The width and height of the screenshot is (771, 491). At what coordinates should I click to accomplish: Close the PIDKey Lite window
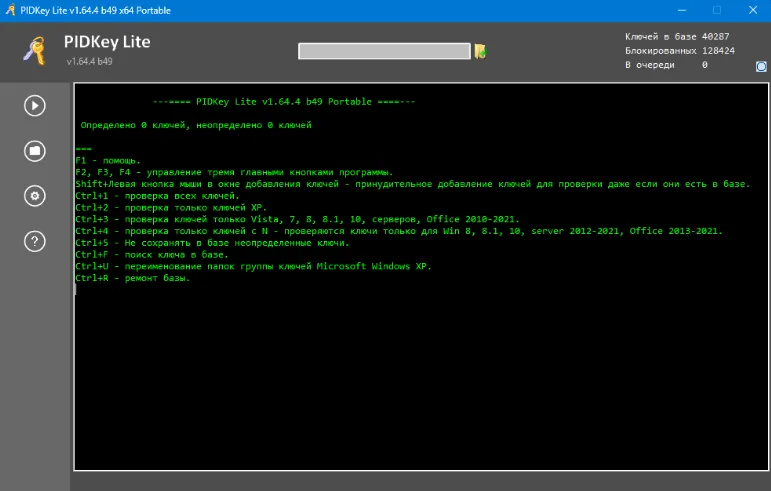(753, 10)
